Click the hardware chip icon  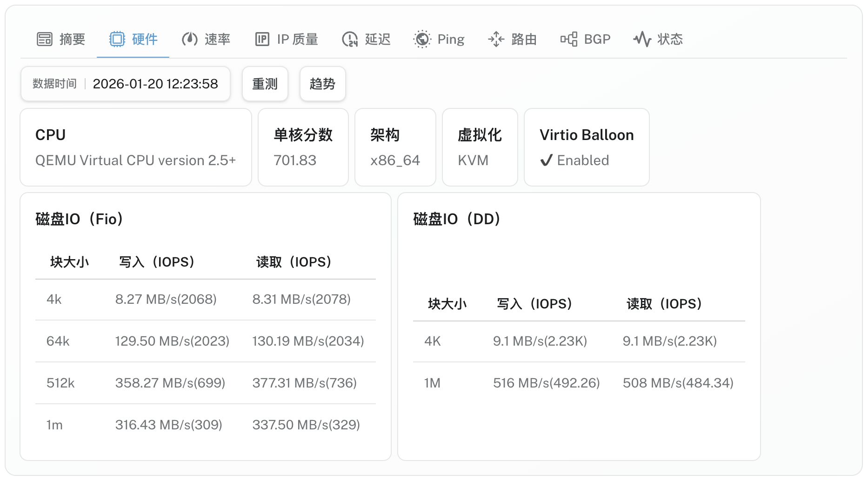click(x=117, y=39)
